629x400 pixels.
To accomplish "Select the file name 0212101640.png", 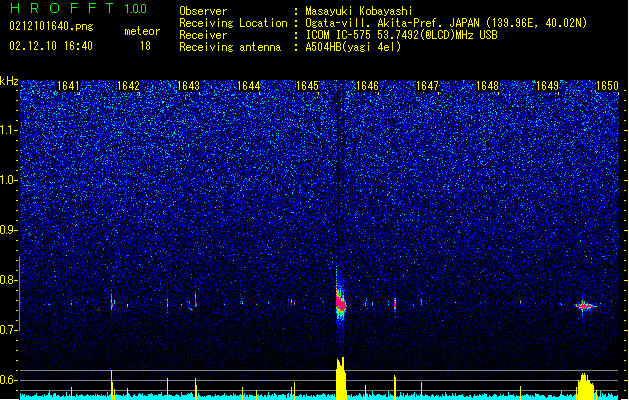I will 51,26.
